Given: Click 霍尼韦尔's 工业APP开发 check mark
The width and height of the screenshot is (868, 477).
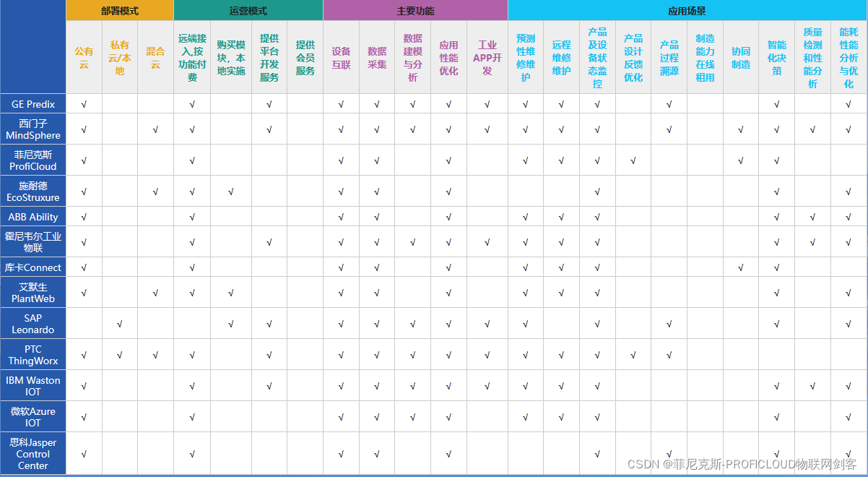Looking at the screenshot, I should pos(487,243).
